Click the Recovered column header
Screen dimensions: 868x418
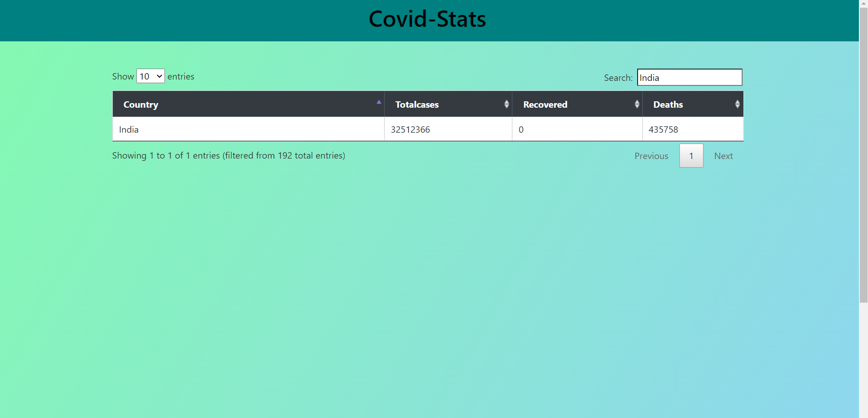(x=545, y=104)
